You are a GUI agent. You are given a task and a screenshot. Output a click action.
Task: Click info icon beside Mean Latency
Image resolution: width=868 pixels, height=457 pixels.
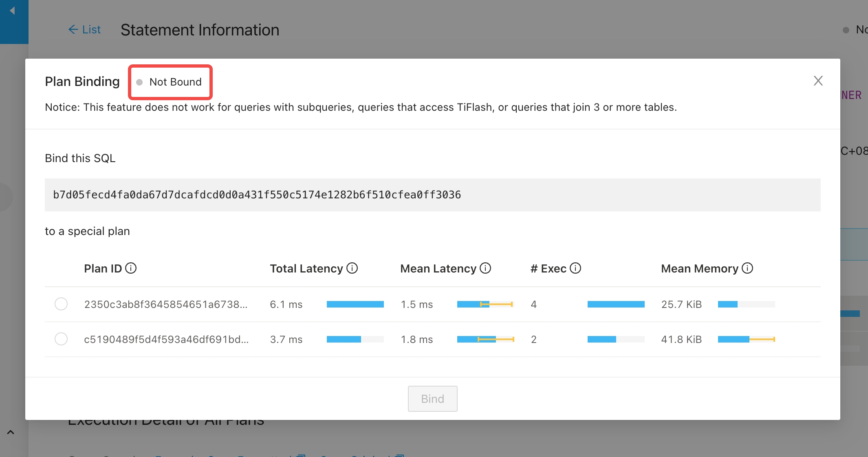(485, 268)
